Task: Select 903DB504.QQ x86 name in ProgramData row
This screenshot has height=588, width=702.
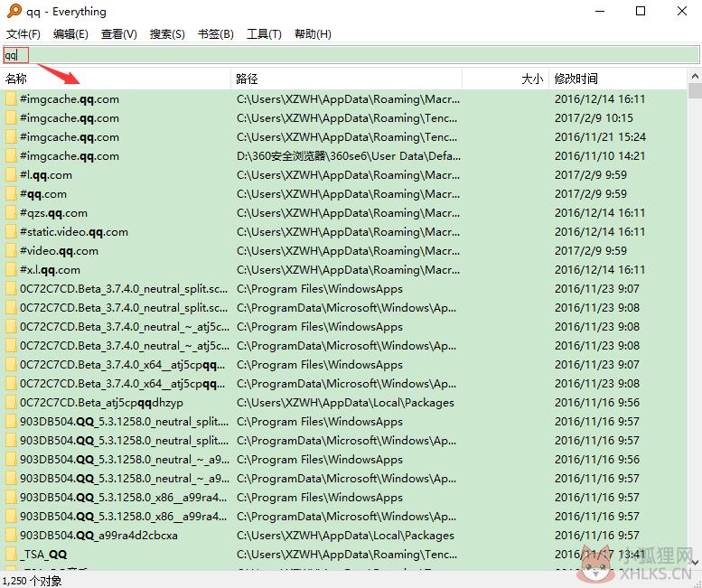Action: [x=123, y=517]
